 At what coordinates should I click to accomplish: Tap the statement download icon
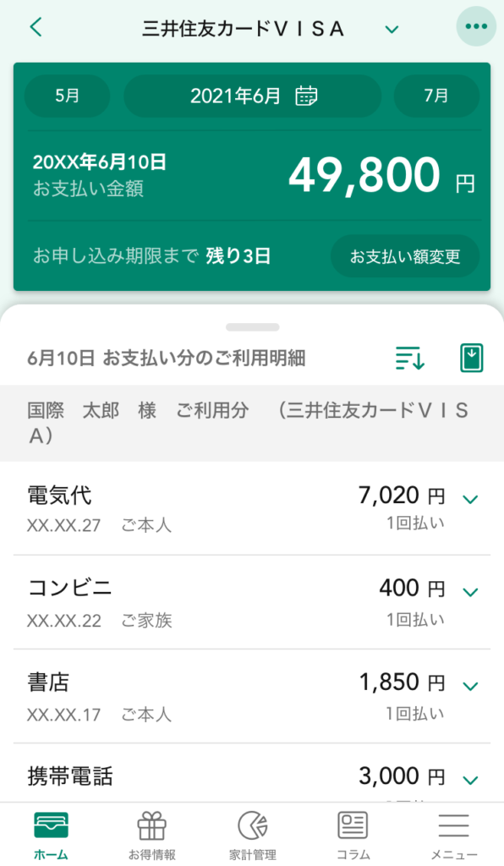[x=472, y=358]
